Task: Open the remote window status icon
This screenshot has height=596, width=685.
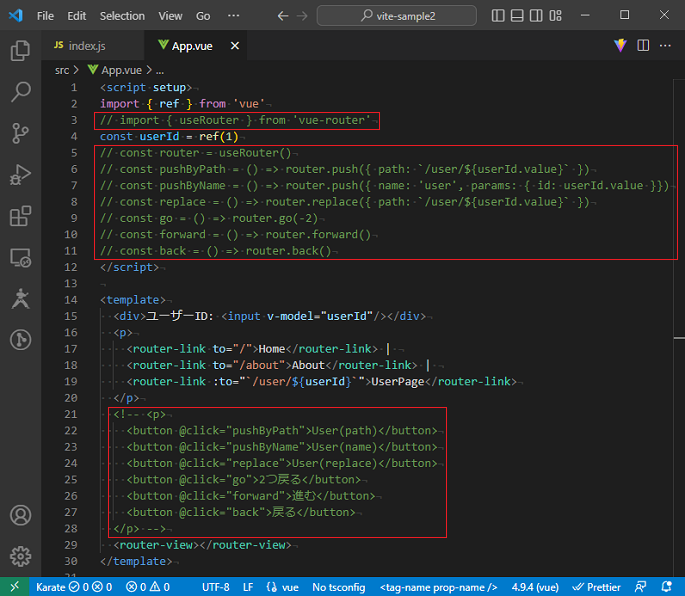Action: click(14, 586)
